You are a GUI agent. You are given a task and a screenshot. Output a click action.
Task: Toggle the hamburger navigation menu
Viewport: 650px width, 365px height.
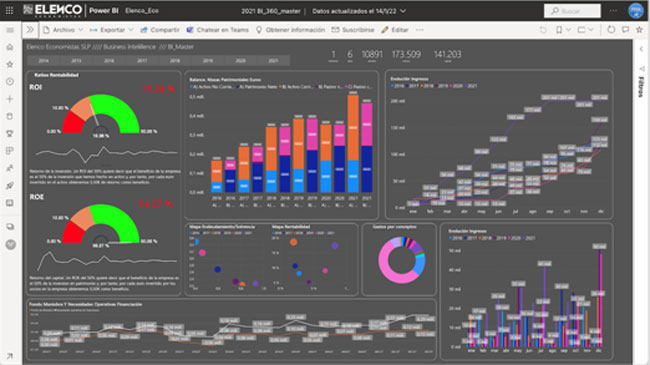click(10, 30)
